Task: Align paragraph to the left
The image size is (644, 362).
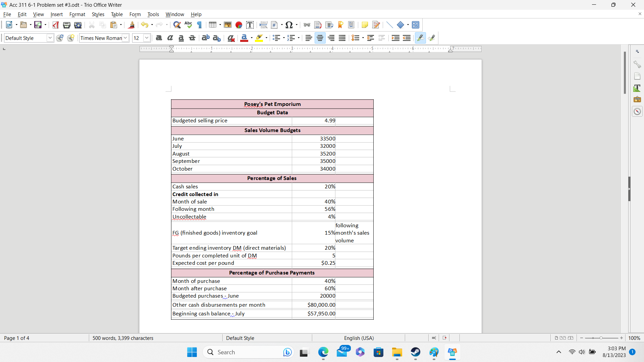Action: [309, 38]
